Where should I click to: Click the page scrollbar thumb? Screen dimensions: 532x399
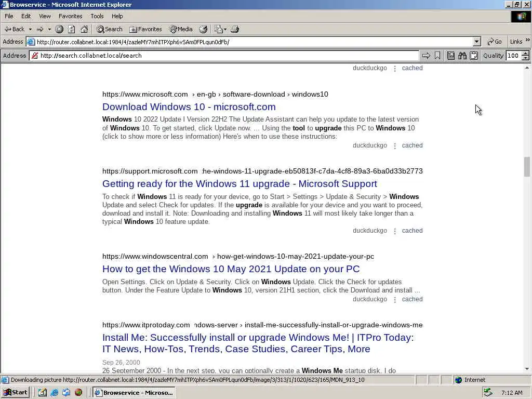[527, 167]
